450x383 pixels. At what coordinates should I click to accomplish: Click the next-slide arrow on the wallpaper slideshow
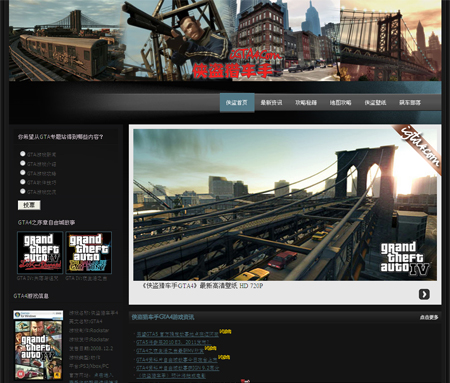click(x=424, y=294)
